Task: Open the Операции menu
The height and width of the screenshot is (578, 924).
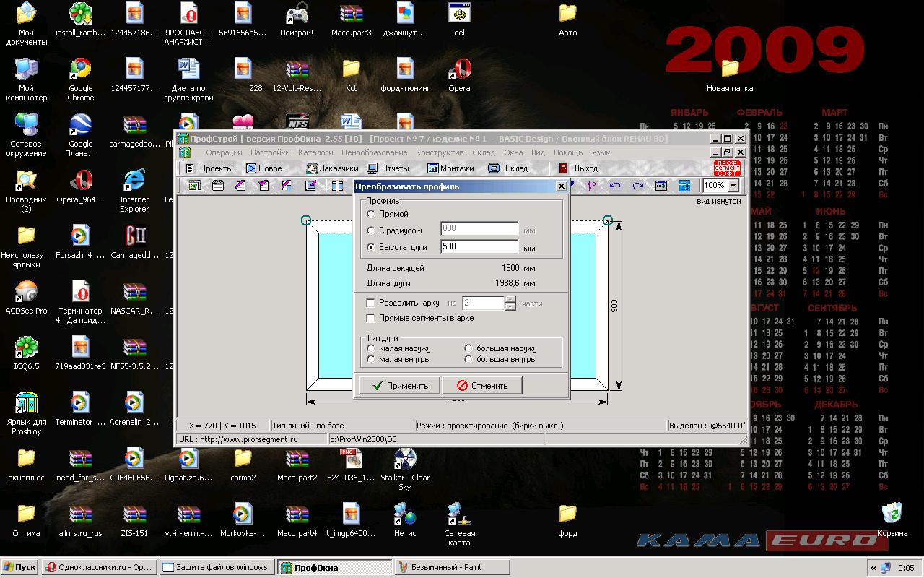Action: pyautogui.click(x=224, y=152)
